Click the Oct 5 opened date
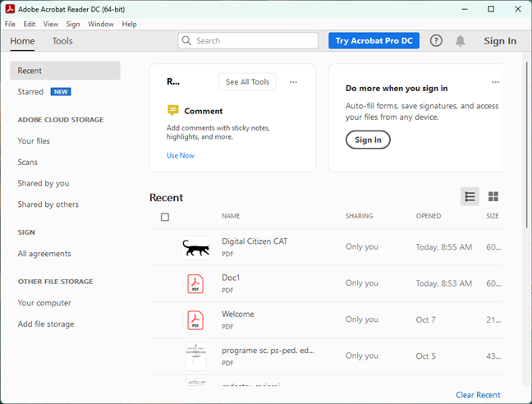 point(425,356)
